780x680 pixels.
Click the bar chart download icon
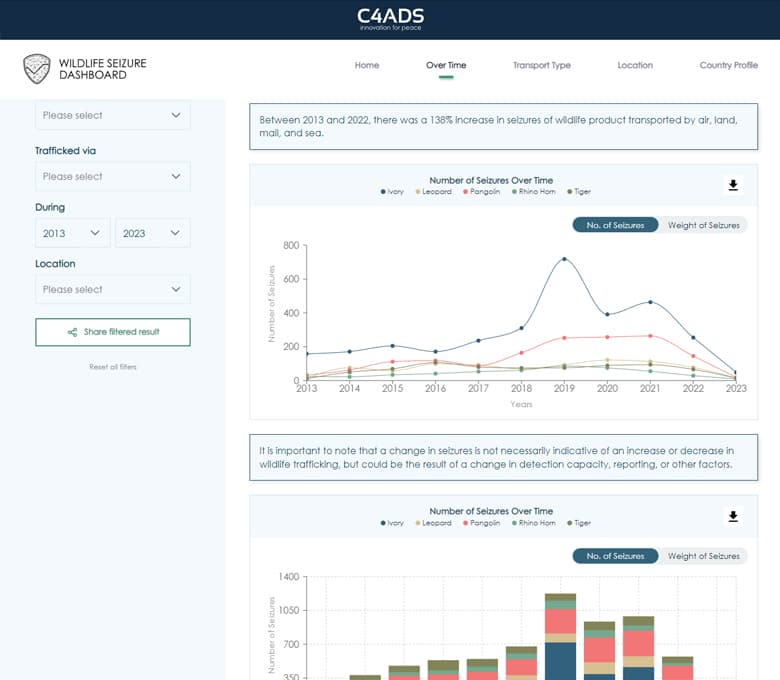coord(733,516)
